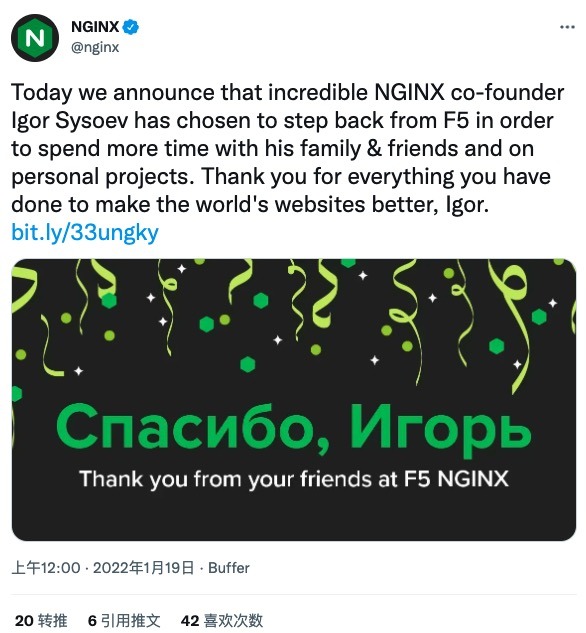Open the NGINX profile avatar
586x633 pixels.
tap(35, 38)
